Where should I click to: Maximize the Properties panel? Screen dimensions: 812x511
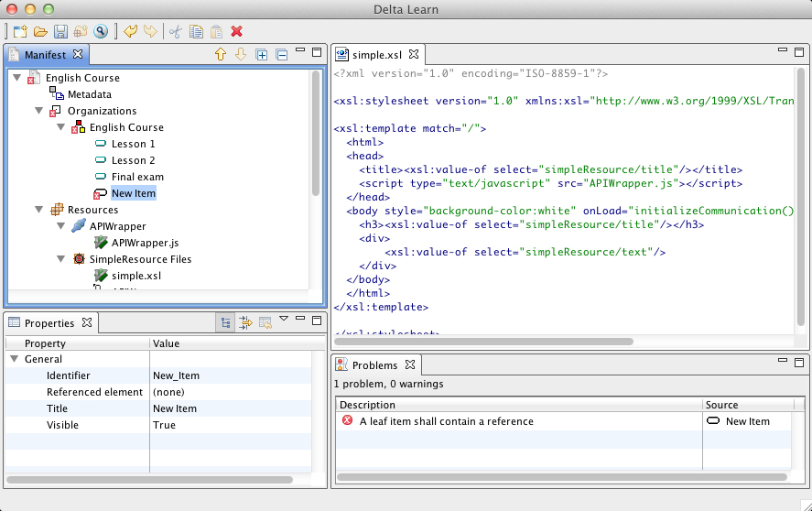tap(317, 321)
